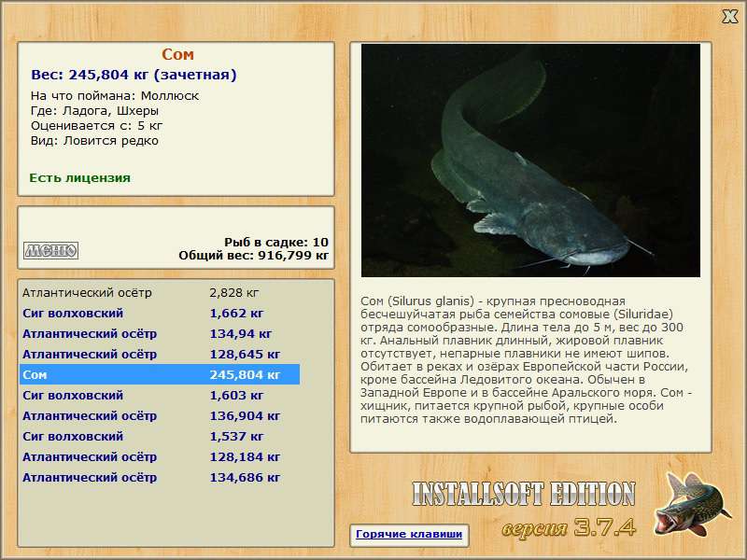Select Атлантический осётр 128,645 кг row
The image size is (747, 560).
[160, 354]
